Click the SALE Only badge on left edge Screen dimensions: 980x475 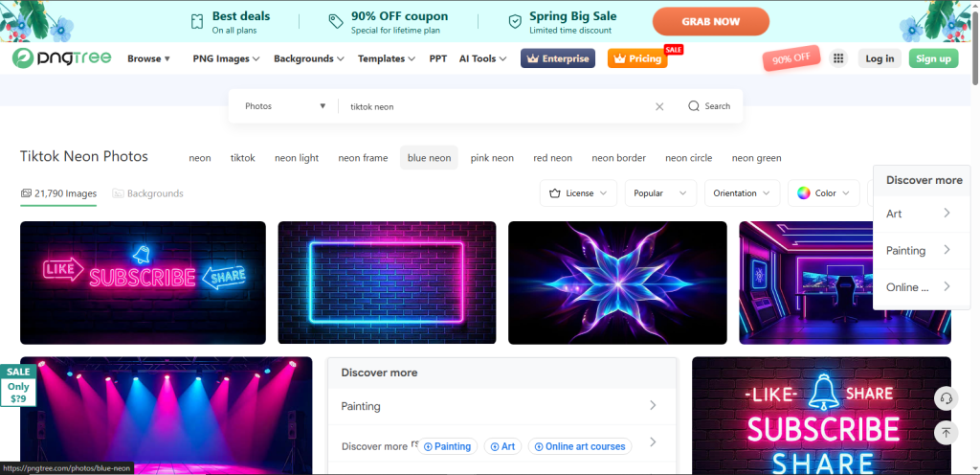pyautogui.click(x=18, y=385)
